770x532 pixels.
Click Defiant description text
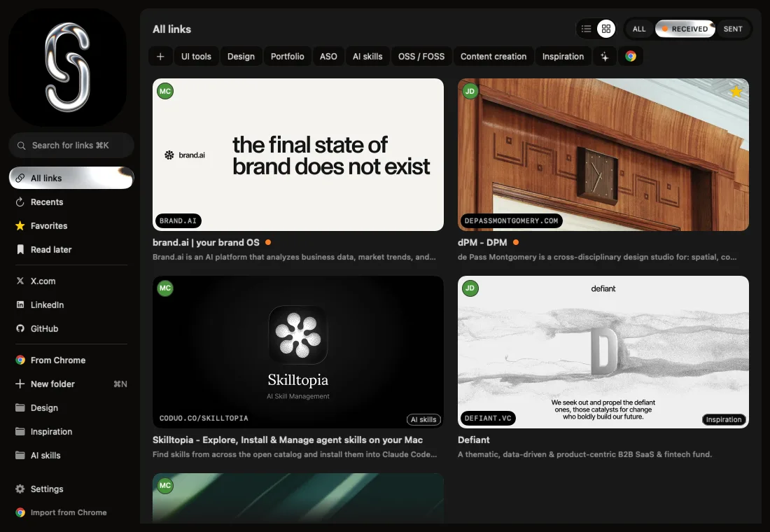tap(584, 454)
